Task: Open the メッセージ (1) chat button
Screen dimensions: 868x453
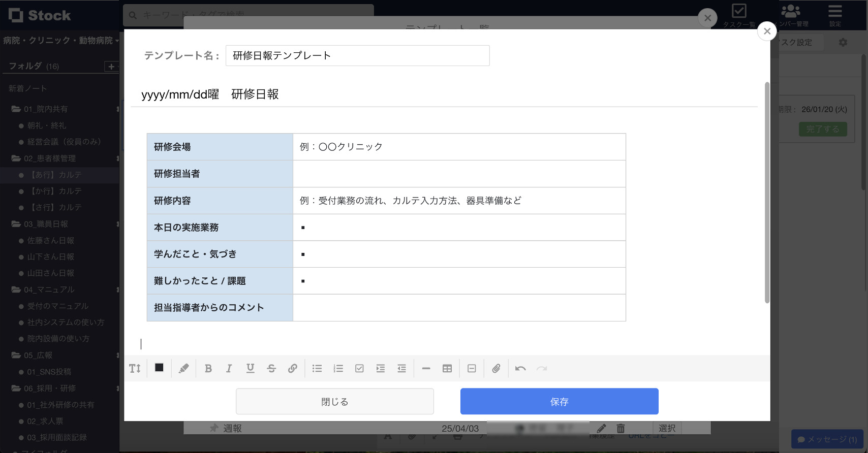Action: (x=827, y=439)
